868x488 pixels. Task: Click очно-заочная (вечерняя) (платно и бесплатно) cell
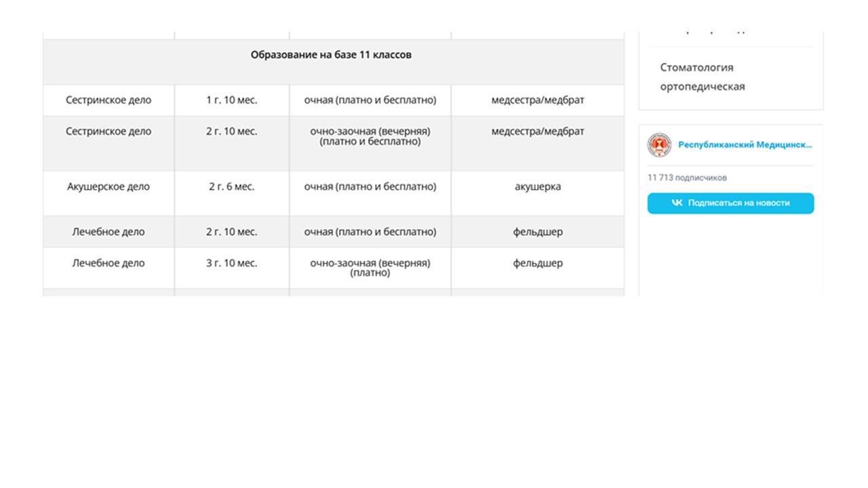click(x=370, y=136)
